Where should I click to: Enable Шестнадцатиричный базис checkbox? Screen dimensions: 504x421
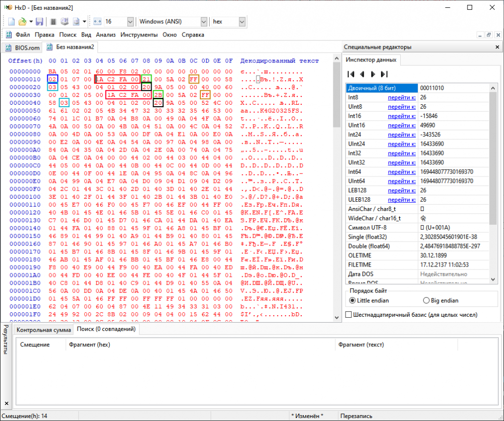348,315
